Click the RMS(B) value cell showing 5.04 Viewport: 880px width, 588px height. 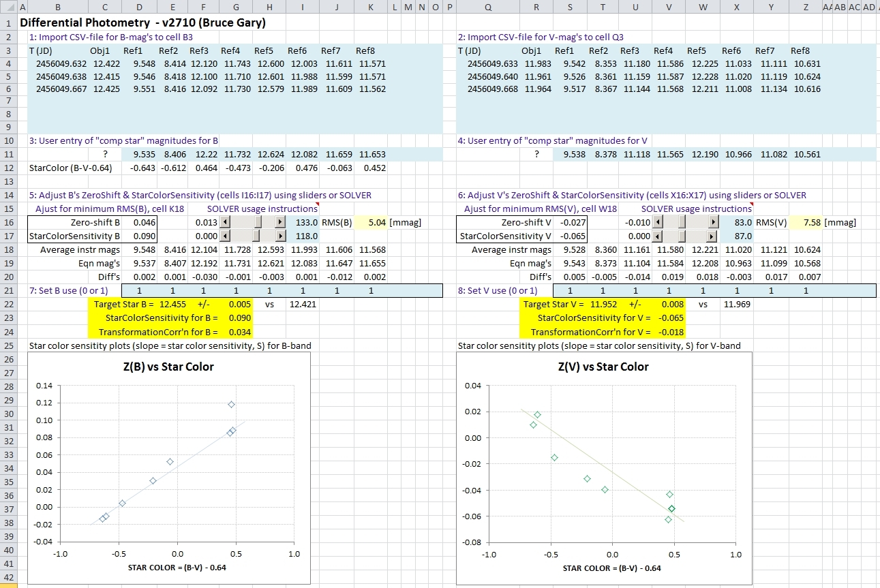[373, 222]
